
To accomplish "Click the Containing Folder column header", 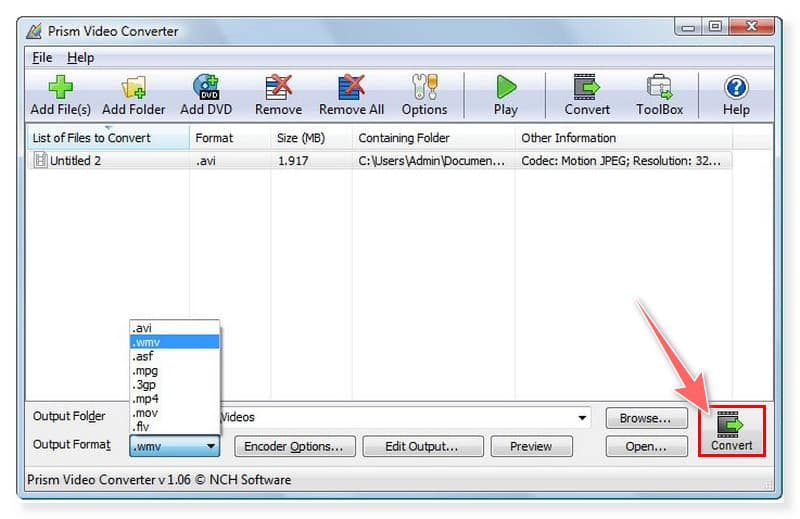I will point(434,138).
